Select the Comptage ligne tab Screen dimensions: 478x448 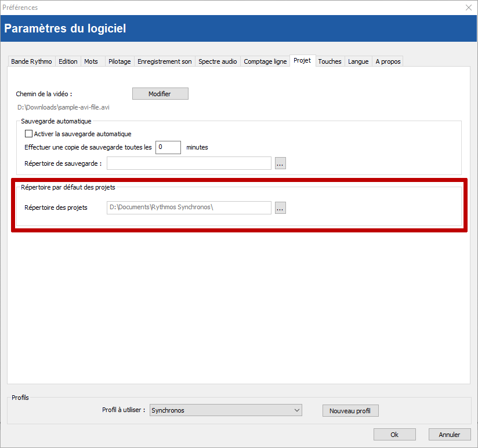[x=265, y=61]
